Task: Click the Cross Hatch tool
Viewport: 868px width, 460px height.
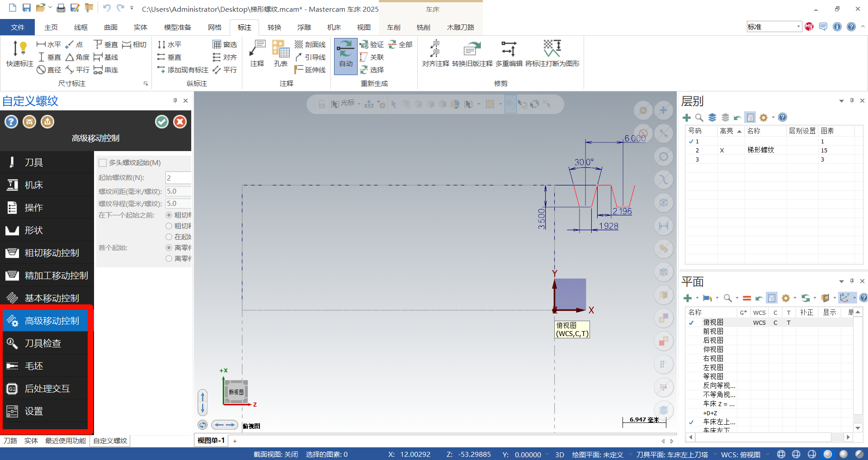Action: click(x=310, y=44)
